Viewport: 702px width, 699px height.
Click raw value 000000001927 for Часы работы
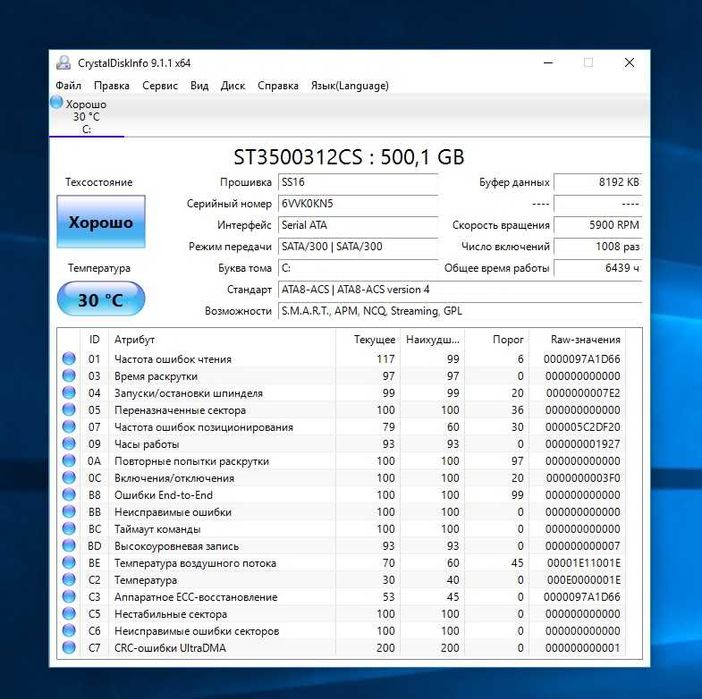tap(582, 444)
